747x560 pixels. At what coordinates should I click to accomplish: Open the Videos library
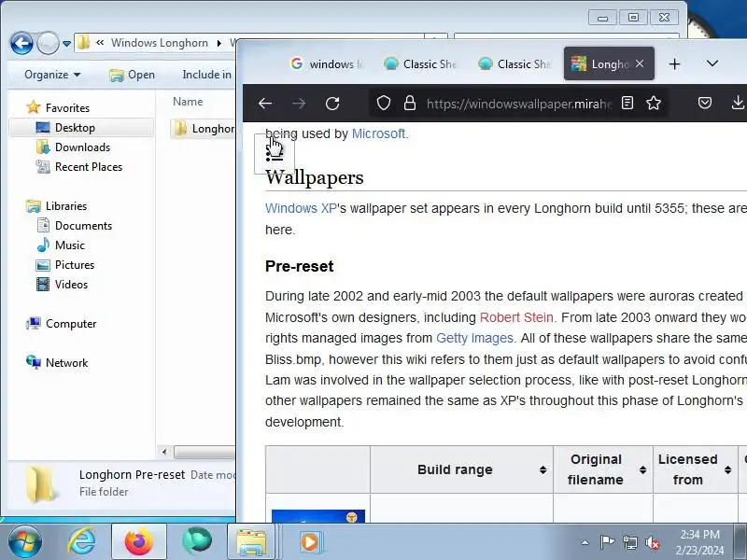[x=72, y=285]
